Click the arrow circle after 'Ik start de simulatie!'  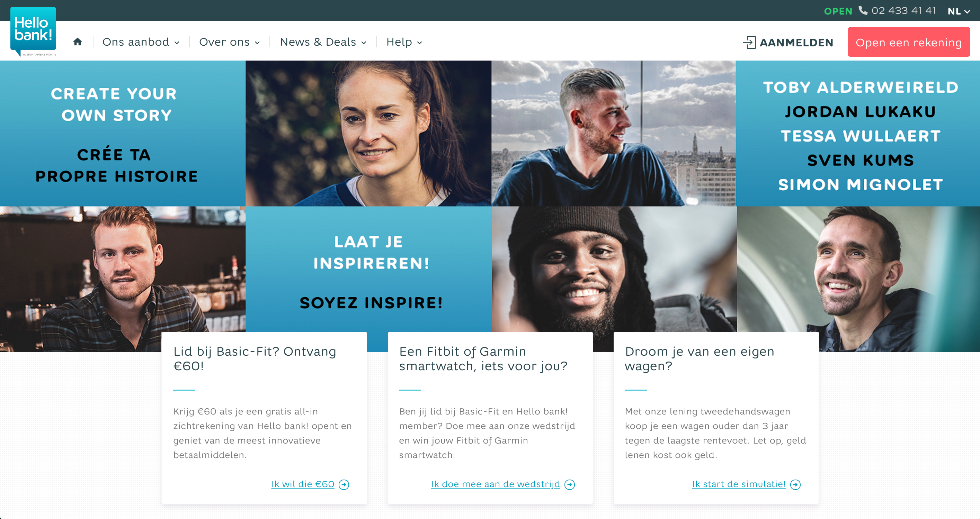pos(795,485)
